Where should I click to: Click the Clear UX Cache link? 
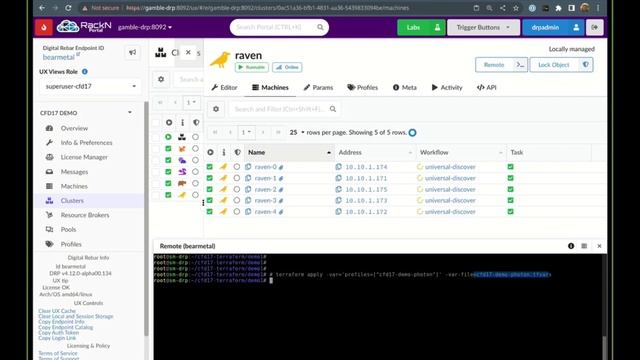57,311
